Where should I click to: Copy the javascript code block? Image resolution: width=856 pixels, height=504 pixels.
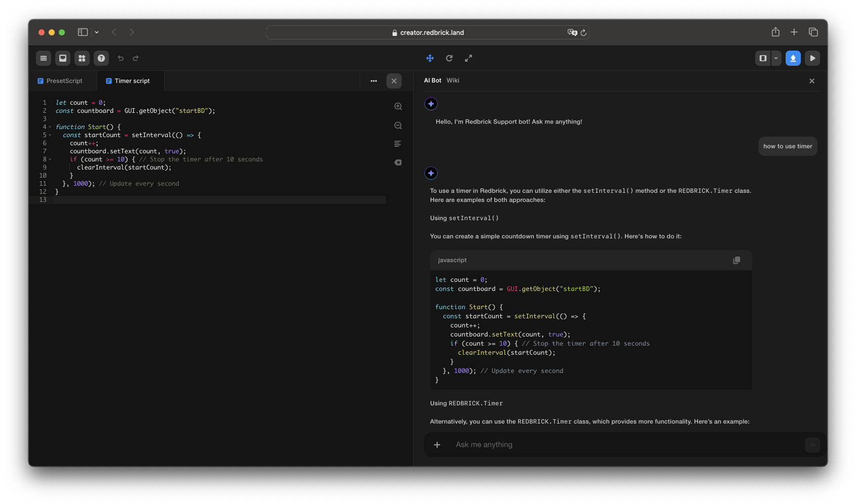click(736, 260)
